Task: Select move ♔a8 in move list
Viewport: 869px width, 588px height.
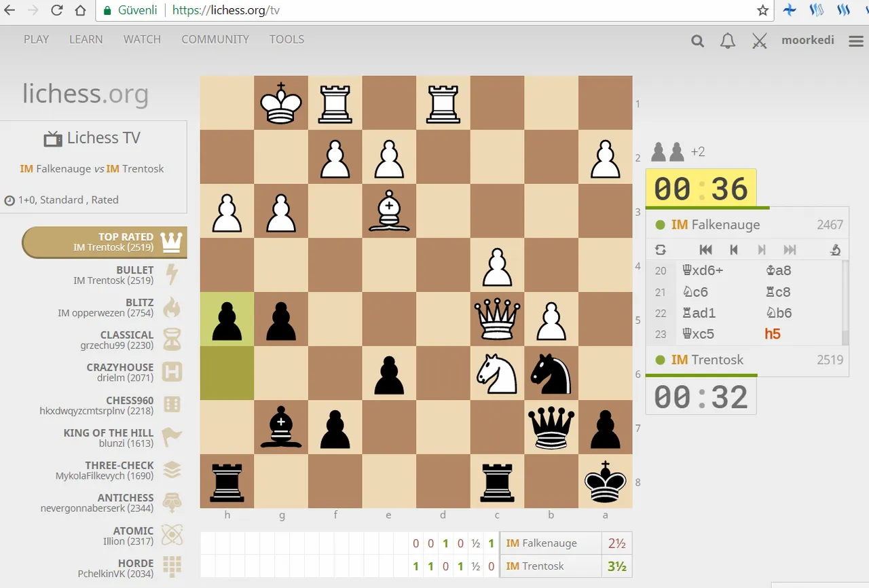Action: (x=800, y=270)
